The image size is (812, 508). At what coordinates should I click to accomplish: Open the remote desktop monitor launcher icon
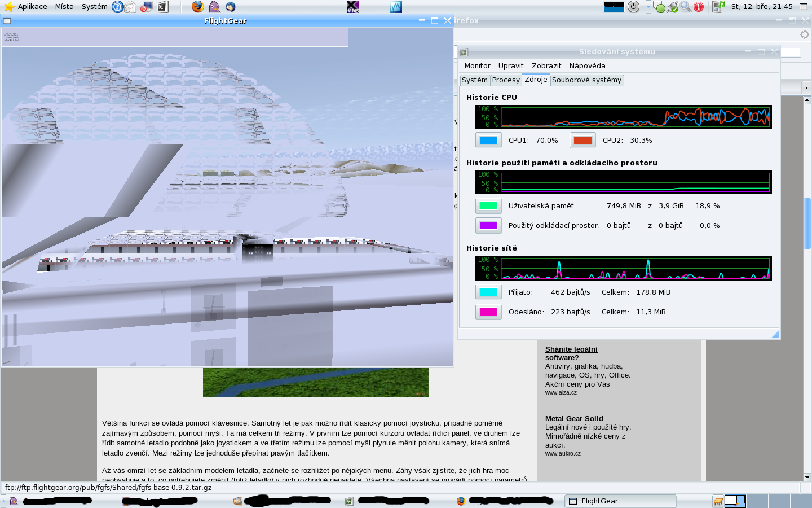[146, 7]
